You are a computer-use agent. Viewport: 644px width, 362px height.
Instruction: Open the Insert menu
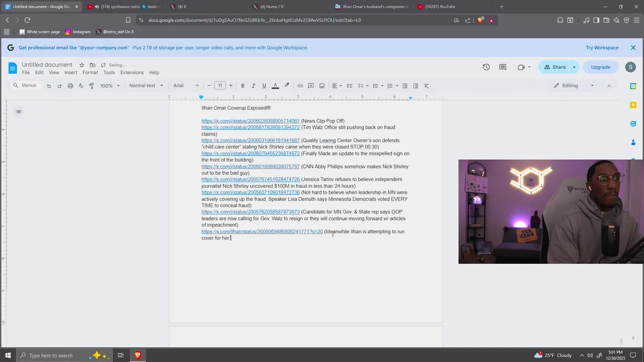tap(71, 73)
